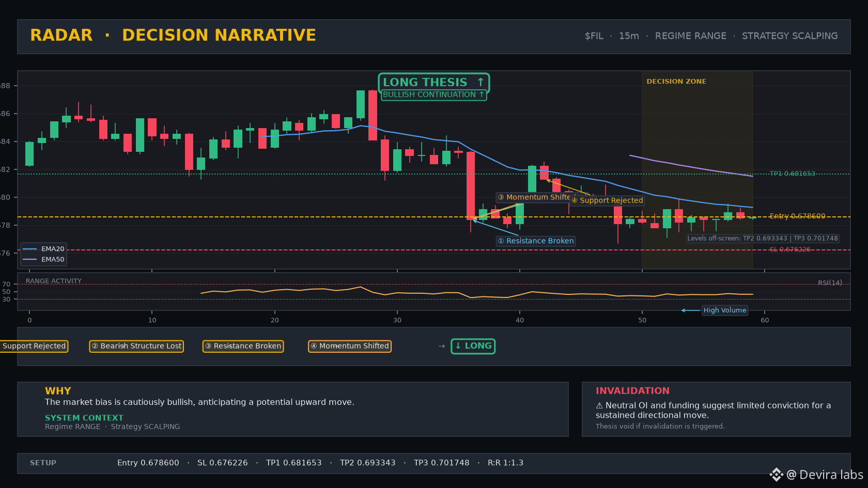Viewport: 868px width, 488px height.
Task: Click STRATEGY SCALPING in the header
Action: click(x=790, y=36)
